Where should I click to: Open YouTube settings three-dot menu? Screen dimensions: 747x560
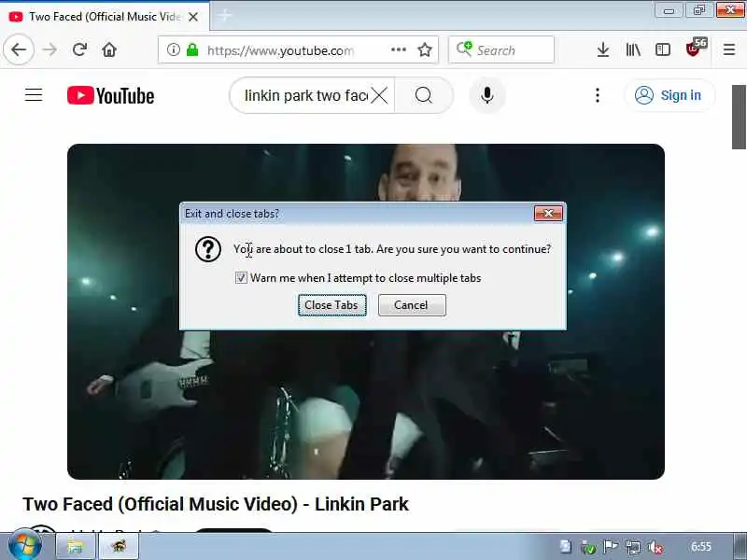(x=598, y=95)
